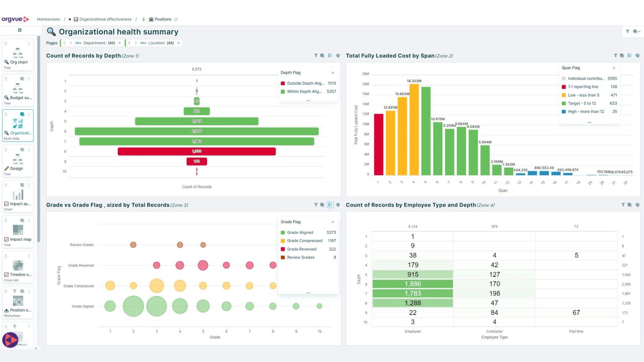Screen dimensions: 644x362
Task: Select the Impact map slide thumbnail
Action: [x=17, y=230]
